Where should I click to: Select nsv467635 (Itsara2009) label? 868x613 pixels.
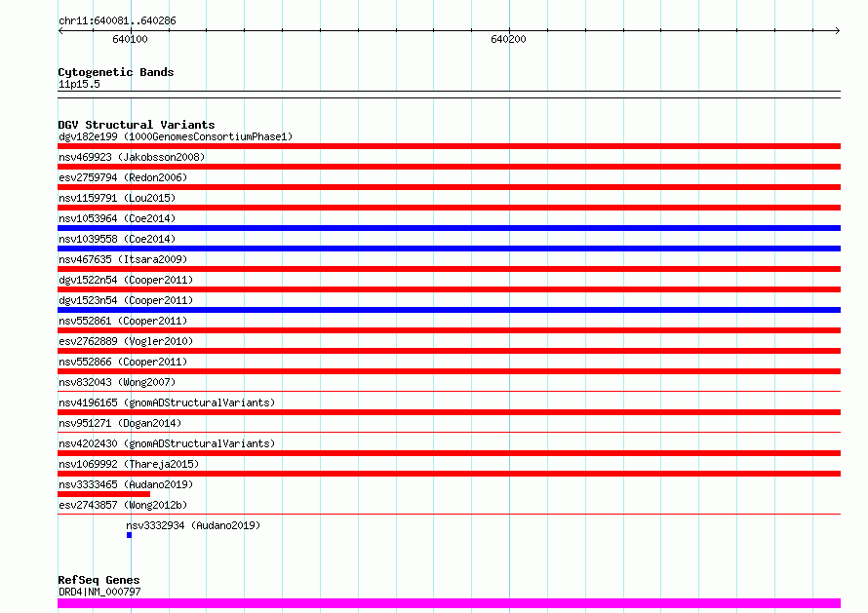point(123,259)
